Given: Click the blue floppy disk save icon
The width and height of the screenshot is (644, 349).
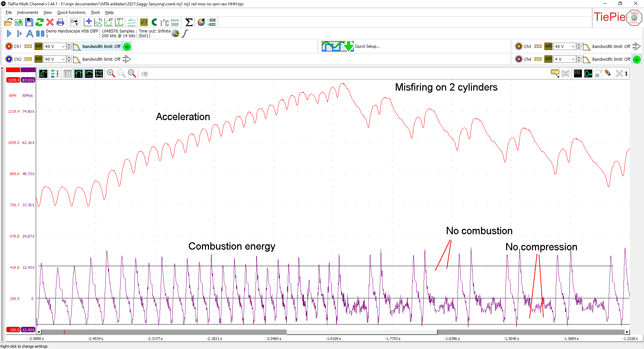Looking at the screenshot, I should (x=29, y=22).
